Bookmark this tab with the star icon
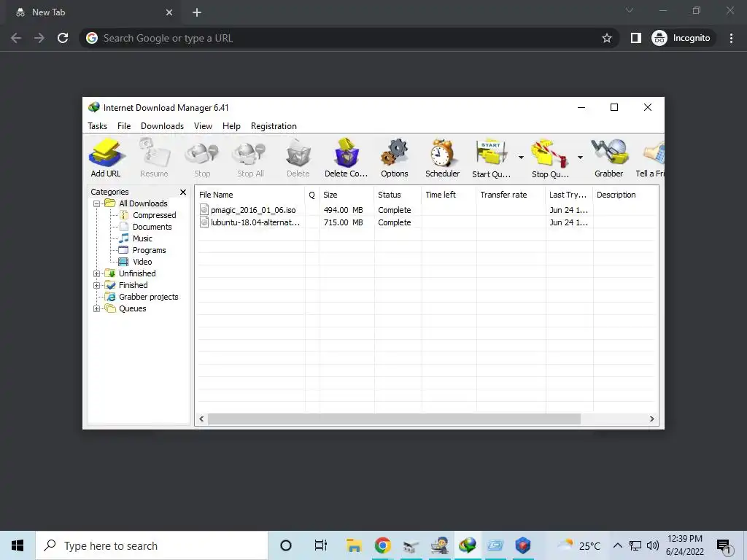Screen dimensions: 747x560 pyautogui.click(x=606, y=38)
